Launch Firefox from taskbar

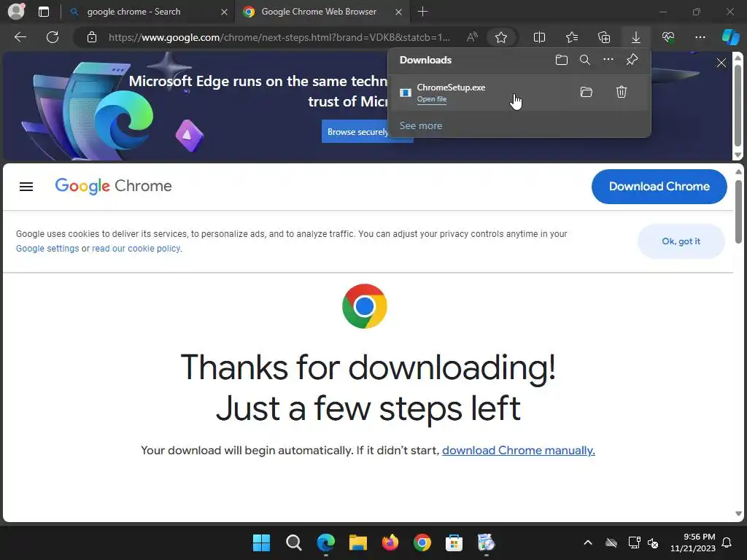(390, 542)
